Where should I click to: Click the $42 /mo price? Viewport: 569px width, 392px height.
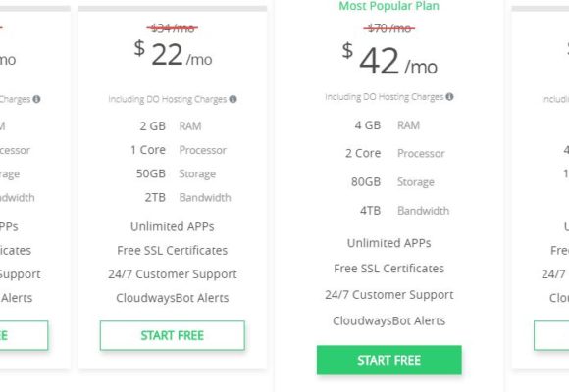(x=389, y=61)
